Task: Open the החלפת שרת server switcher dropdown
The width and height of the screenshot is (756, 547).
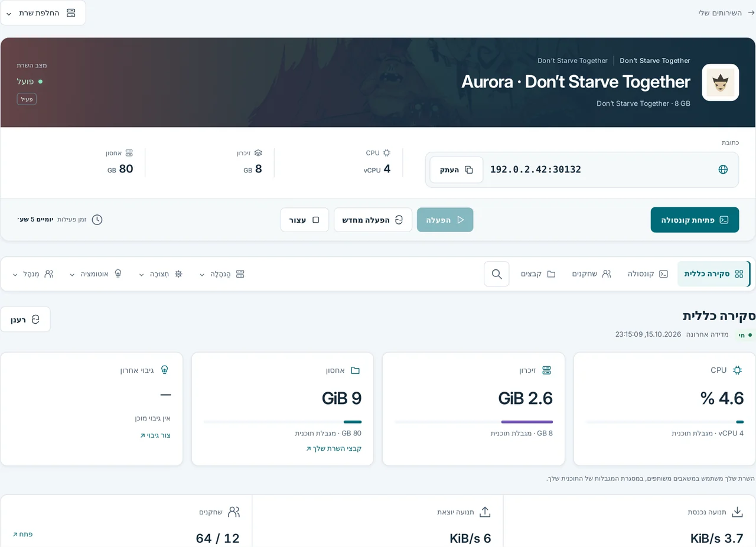Action: tap(43, 13)
